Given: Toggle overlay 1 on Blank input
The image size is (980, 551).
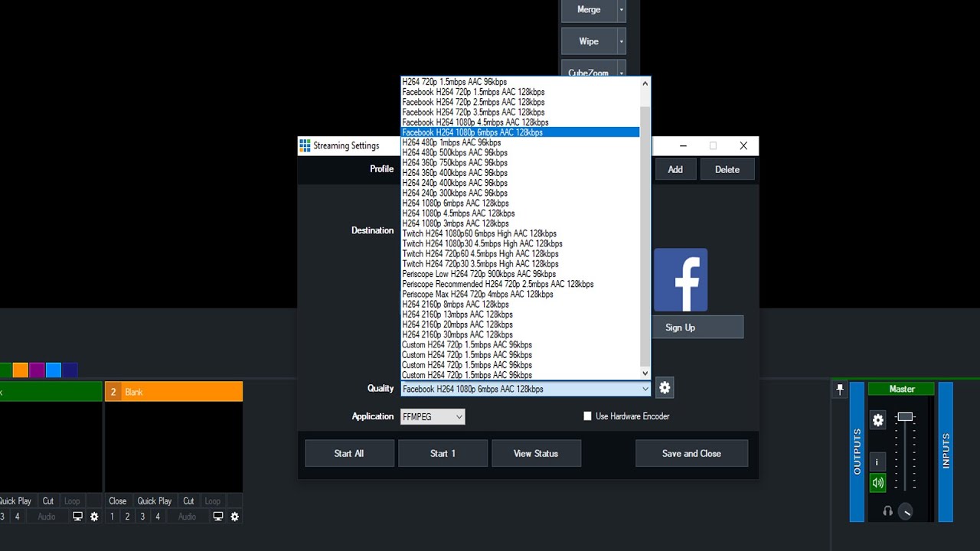Looking at the screenshot, I should pos(112,517).
